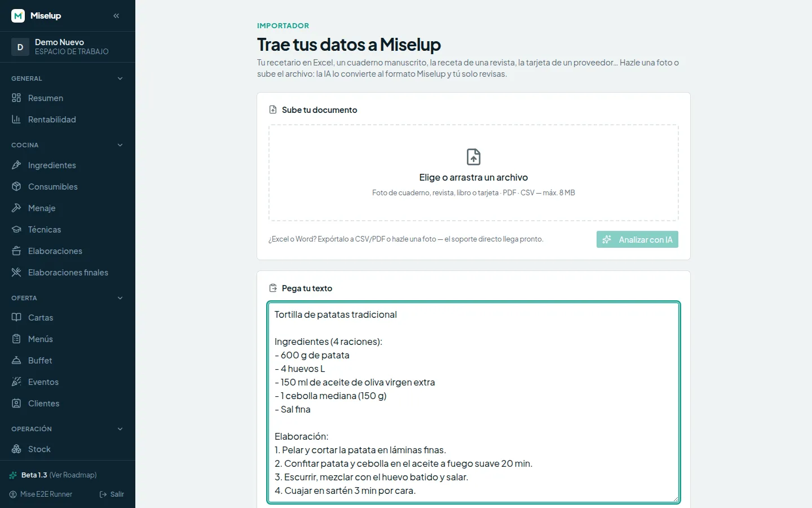Click the upload file icon in the dropzone

[x=474, y=157]
